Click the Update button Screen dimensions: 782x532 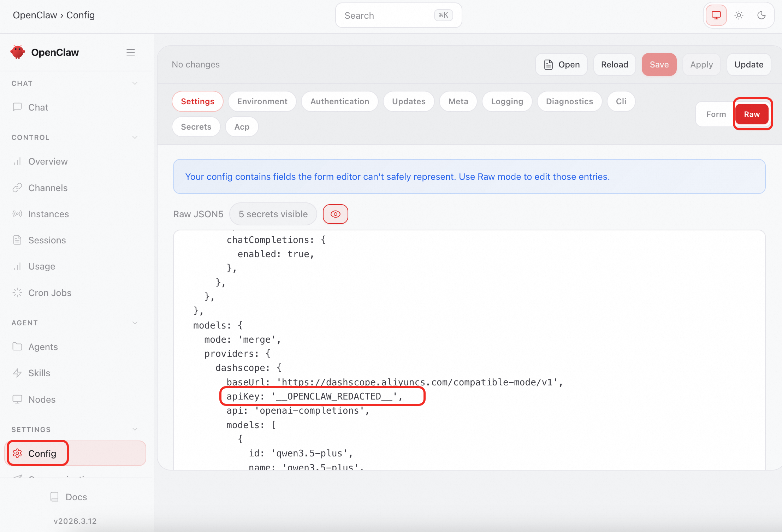point(749,65)
